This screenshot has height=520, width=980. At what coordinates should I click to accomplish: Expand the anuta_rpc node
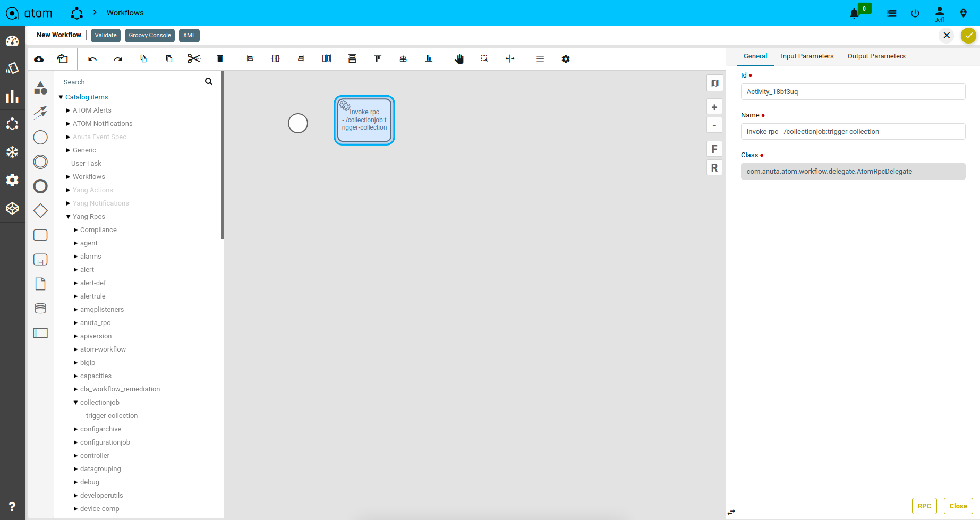point(75,323)
